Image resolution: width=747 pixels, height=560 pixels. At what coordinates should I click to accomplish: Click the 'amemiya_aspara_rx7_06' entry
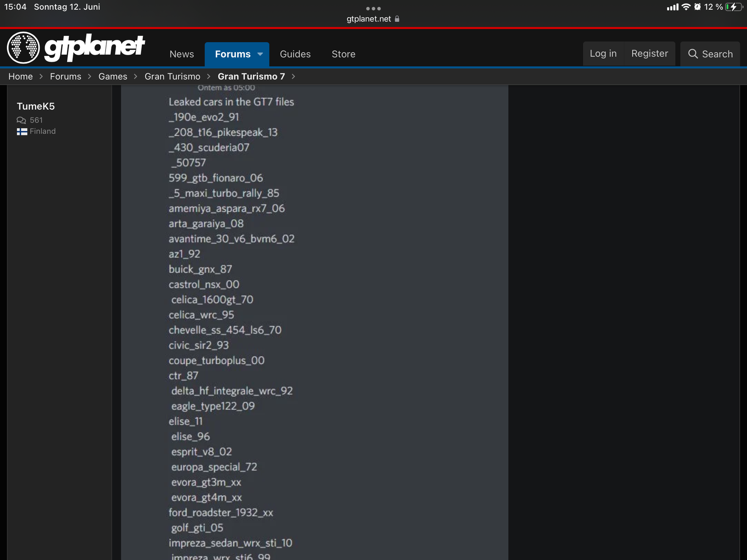tap(227, 209)
